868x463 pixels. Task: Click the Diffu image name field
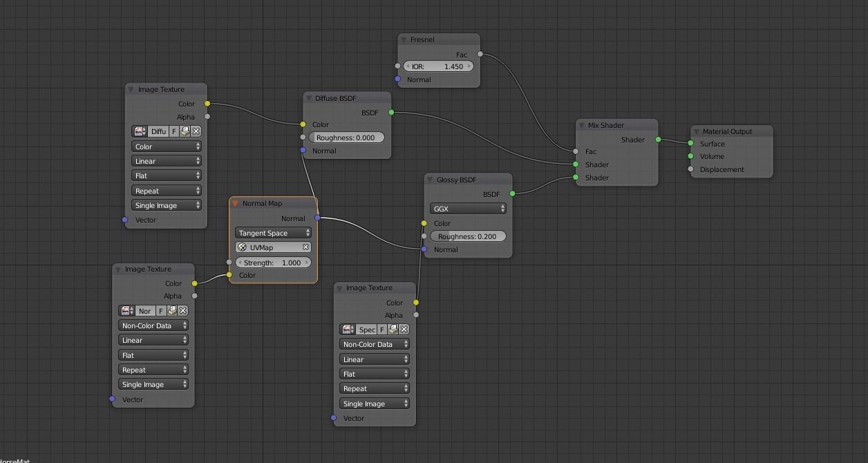point(158,131)
